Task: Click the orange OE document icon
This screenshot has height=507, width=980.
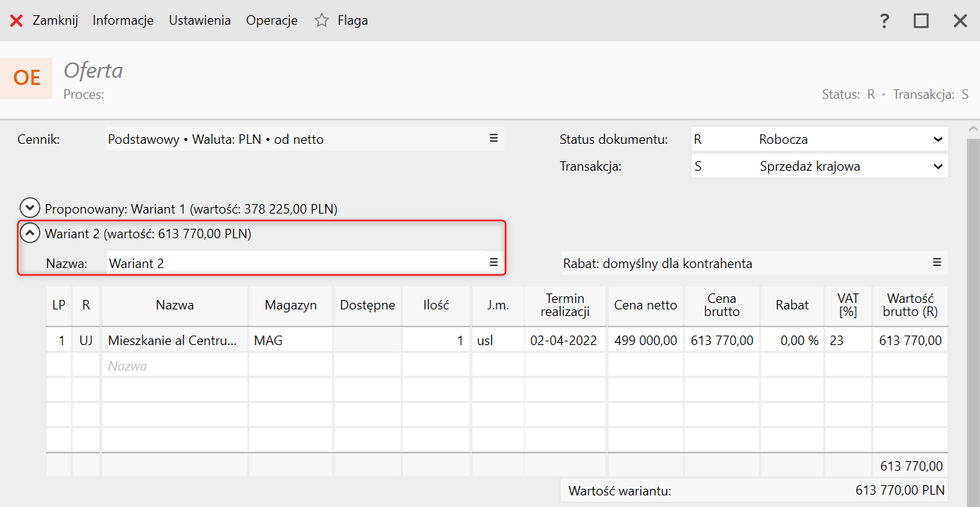Action: pos(27,78)
